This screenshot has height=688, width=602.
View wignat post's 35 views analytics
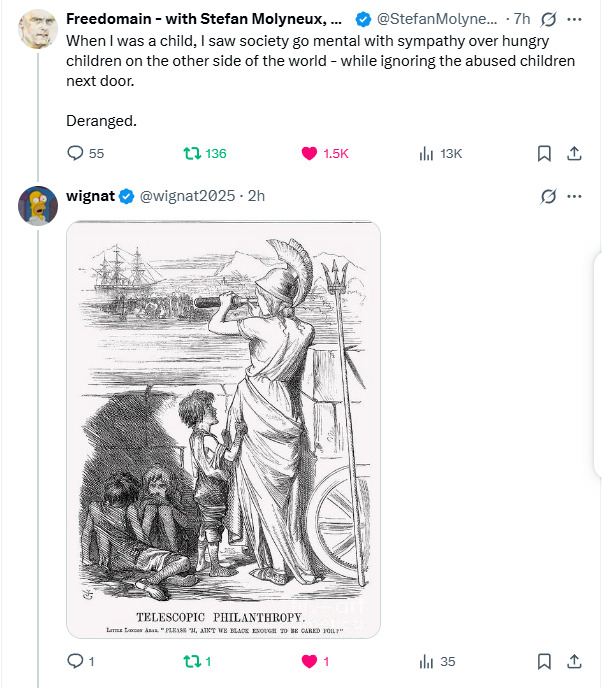pyautogui.click(x=426, y=661)
